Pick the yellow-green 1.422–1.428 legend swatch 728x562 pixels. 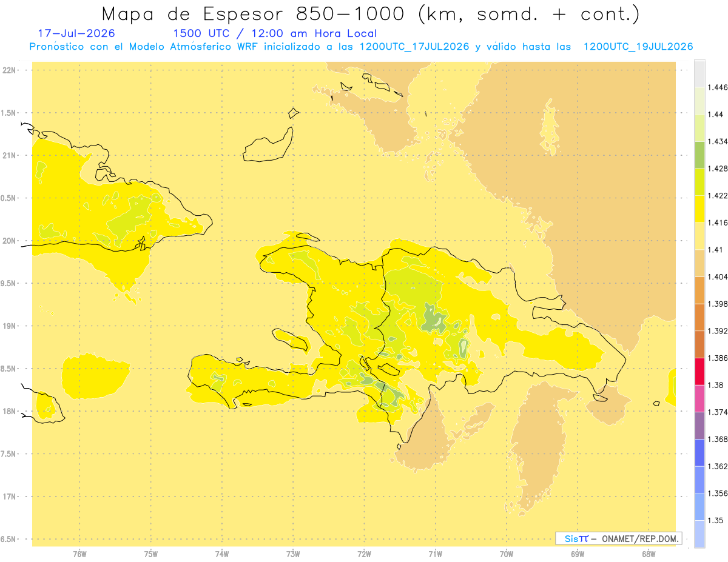[x=699, y=182]
